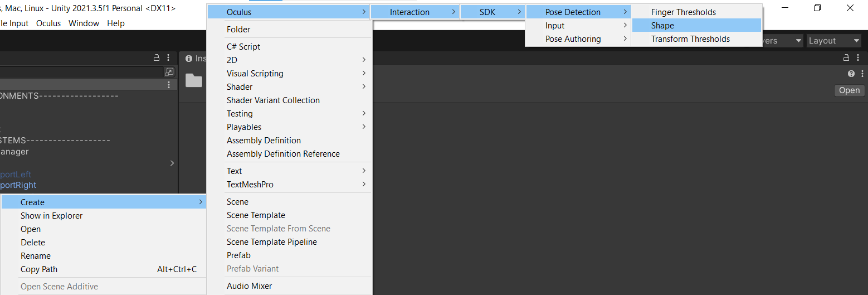Expand the Oculus create submenu
Viewport: 868px width, 295px height.
point(289,12)
